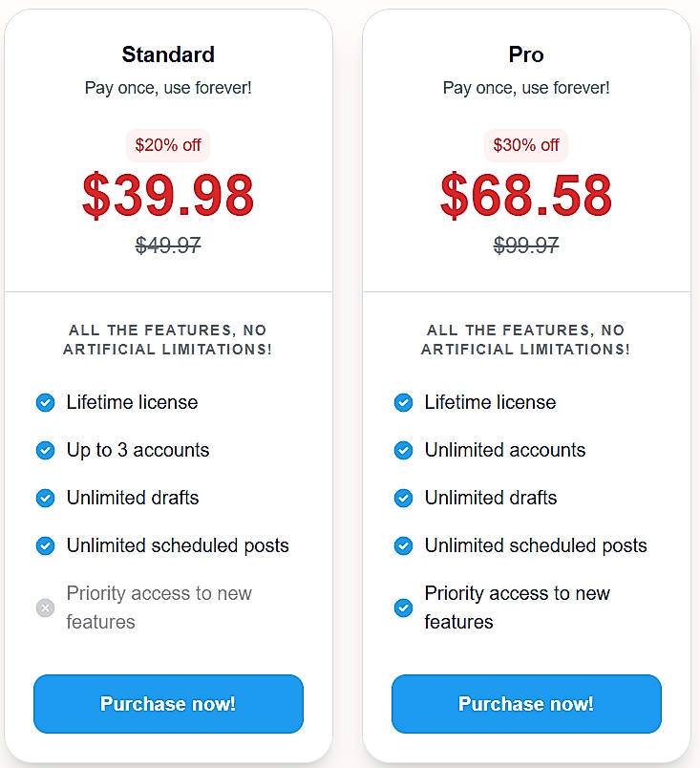Click the gray X icon beside Priority access
This screenshot has width=700, height=768.
point(45,608)
